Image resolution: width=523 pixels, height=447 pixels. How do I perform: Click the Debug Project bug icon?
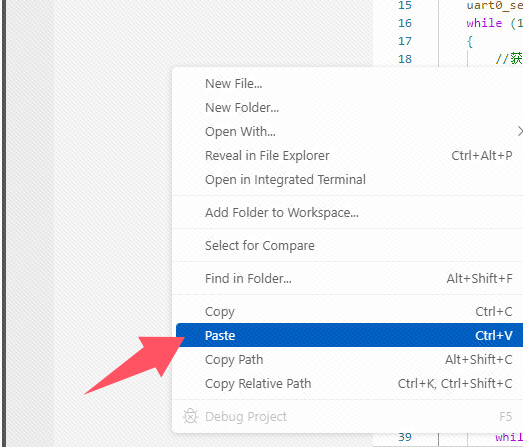(190, 416)
